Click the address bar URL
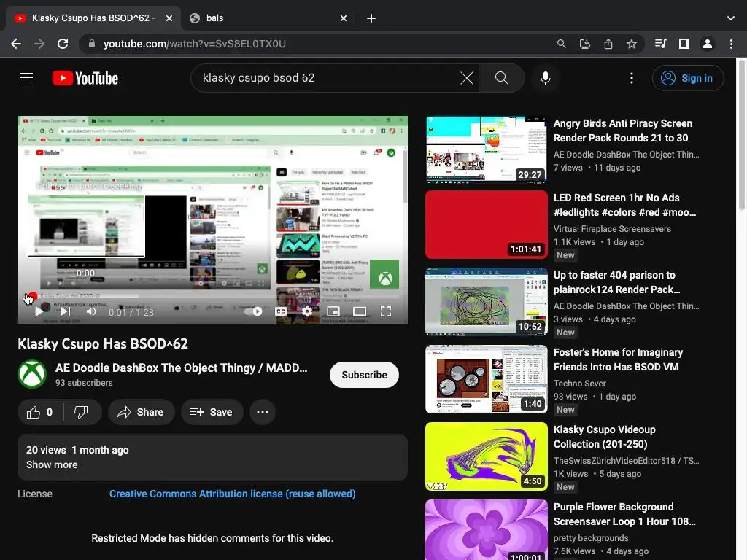Viewport: 747px width, 560px height. [194, 44]
